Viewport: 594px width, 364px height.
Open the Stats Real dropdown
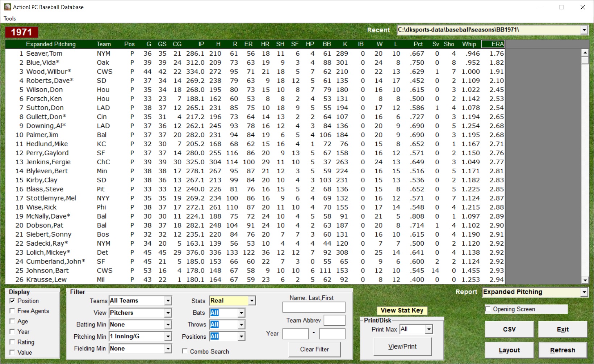(x=252, y=301)
